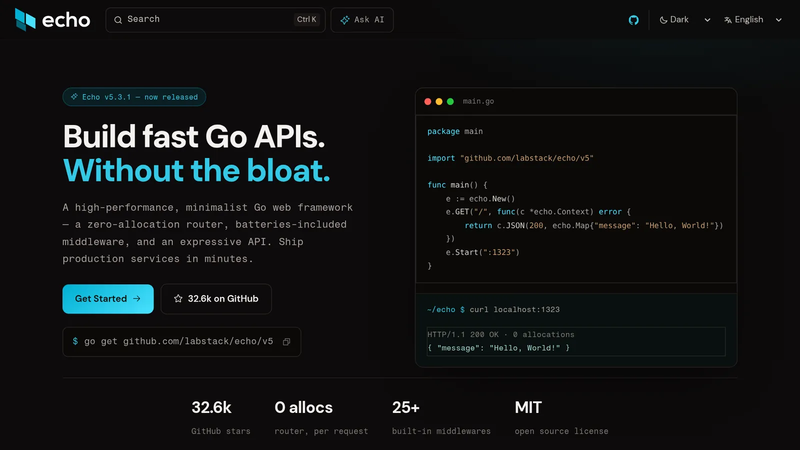The image size is (800, 450).
Task: Click the moon icon beside Dark
Action: tap(663, 20)
